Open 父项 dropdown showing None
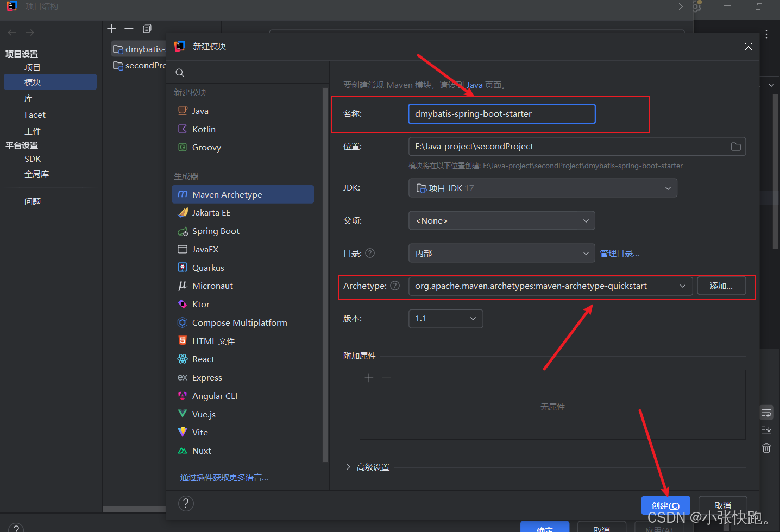This screenshot has height=532, width=780. click(502, 220)
